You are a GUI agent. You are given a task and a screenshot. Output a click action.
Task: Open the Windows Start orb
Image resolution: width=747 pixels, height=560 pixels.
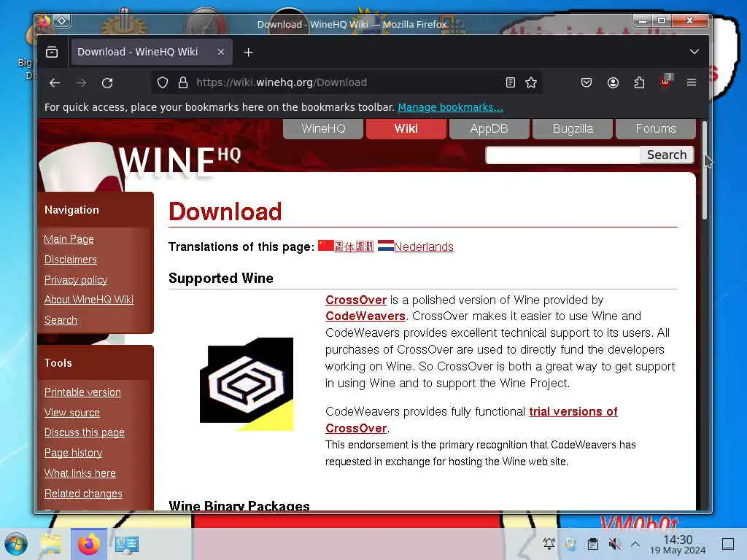[x=16, y=544]
